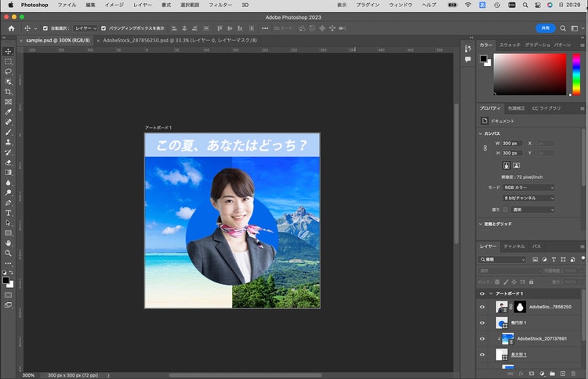588x379 pixels.
Task: Switch to the AdobeStock_287856250.psd document tab
Action: pyautogui.click(x=180, y=40)
